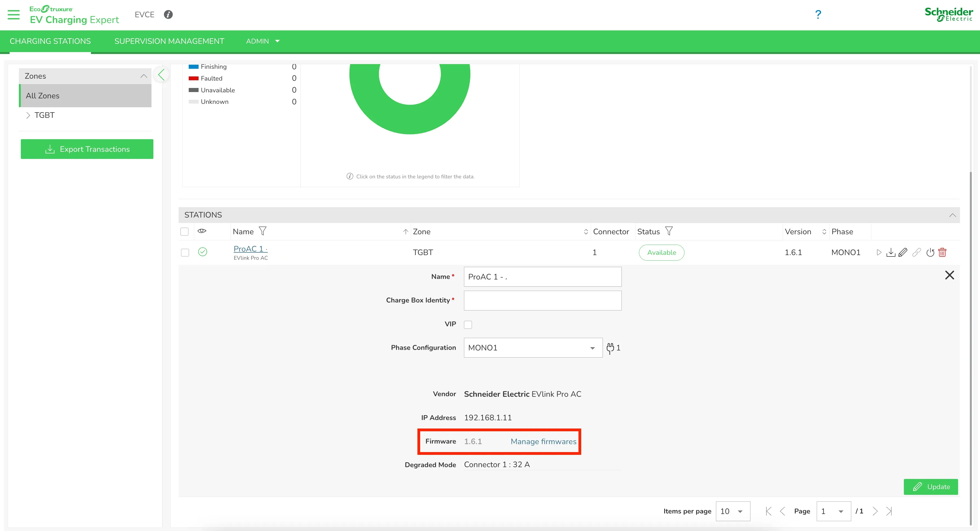
Task: Collapse the STATIONS section
Action: [x=952, y=215]
